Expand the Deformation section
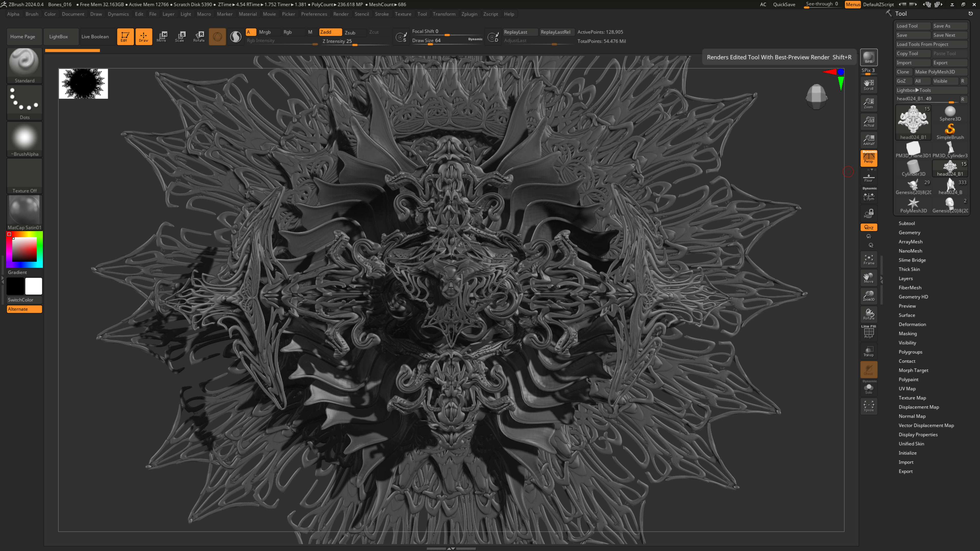 (x=912, y=324)
